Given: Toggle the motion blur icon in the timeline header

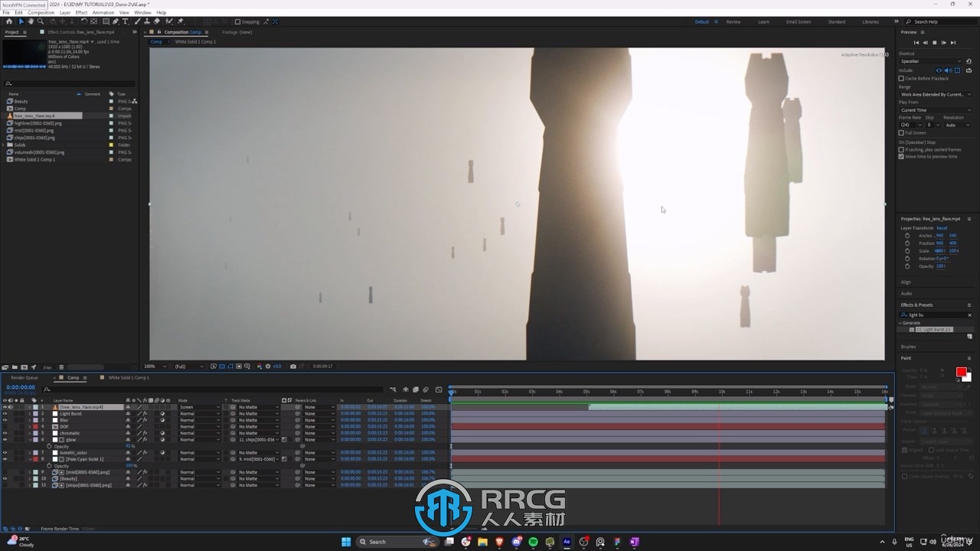Looking at the screenshot, I should coord(426,390).
